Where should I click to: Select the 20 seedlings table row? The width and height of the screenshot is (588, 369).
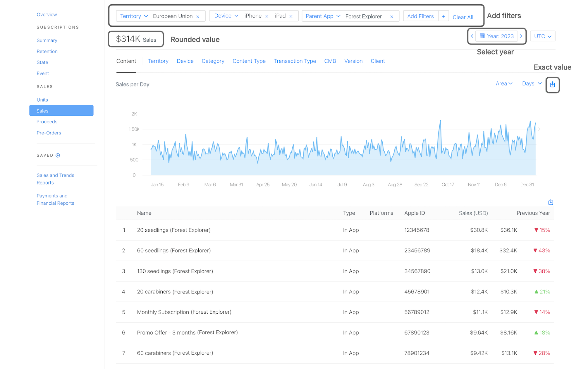point(173,230)
